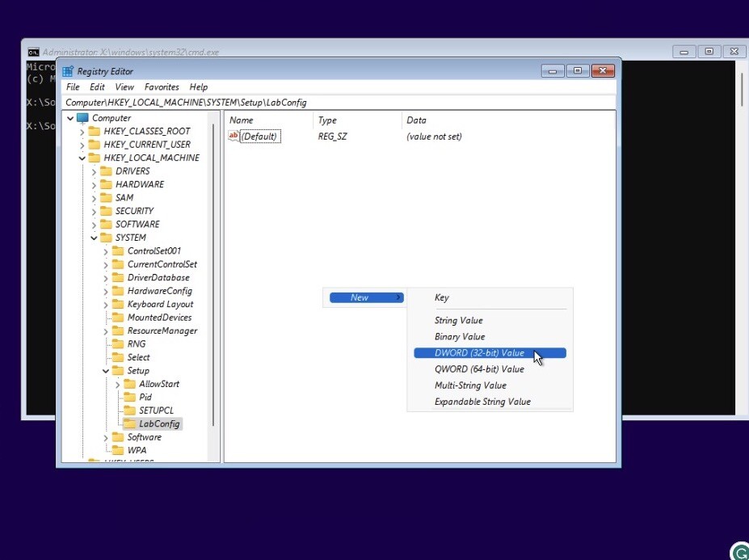The image size is (749, 560).
Task: Collapse the HKEY_LOCAL_MACHINE node
Action: coord(82,158)
